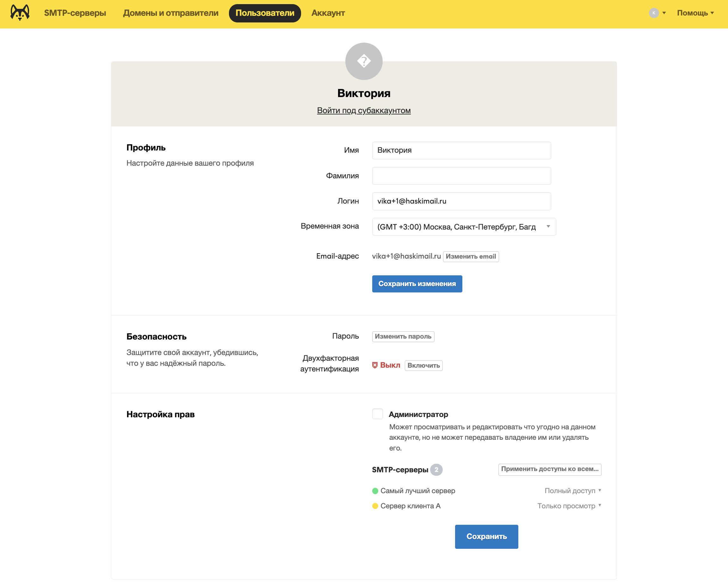Click the Администратор label text
The image size is (728, 588).
pyautogui.click(x=418, y=414)
